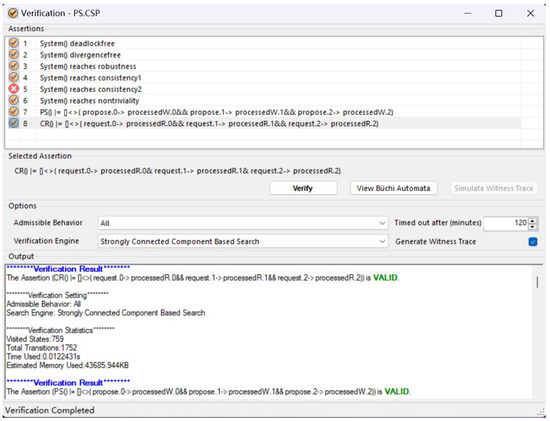The width and height of the screenshot is (550, 421).
Task: Open the Admissible Behavior dropdown
Action: click(243, 223)
